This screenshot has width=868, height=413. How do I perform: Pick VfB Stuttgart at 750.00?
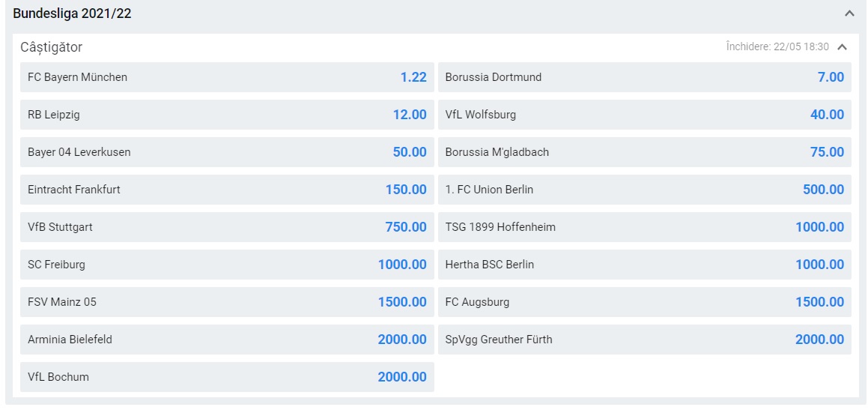(x=227, y=227)
